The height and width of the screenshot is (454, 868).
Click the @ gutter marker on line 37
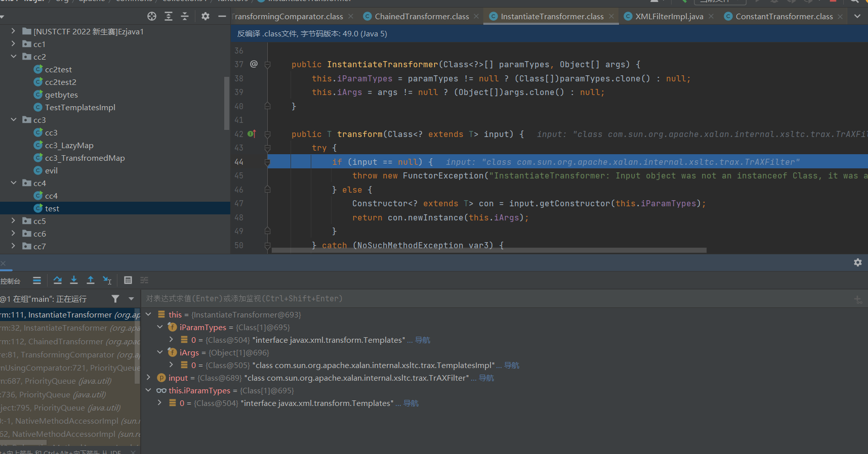coord(254,64)
